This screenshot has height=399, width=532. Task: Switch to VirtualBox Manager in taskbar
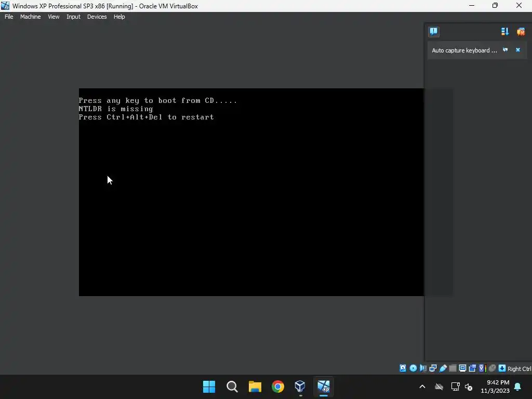[x=300, y=387]
